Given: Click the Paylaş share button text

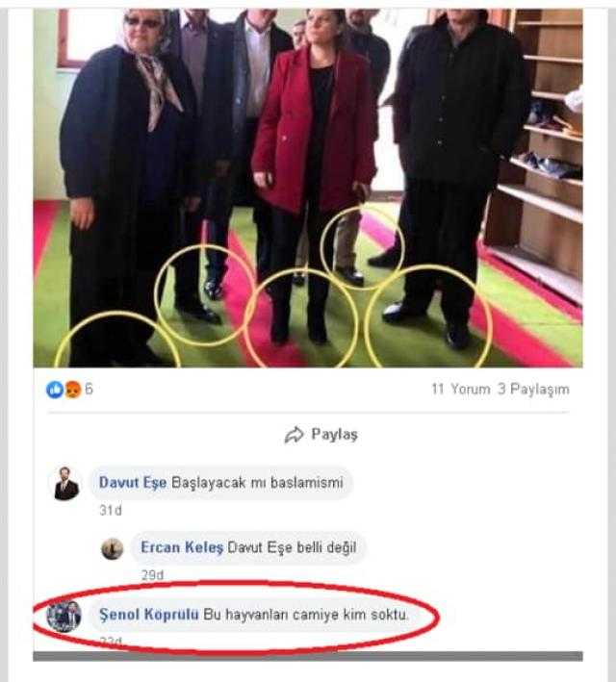Looking at the screenshot, I should [334, 435].
